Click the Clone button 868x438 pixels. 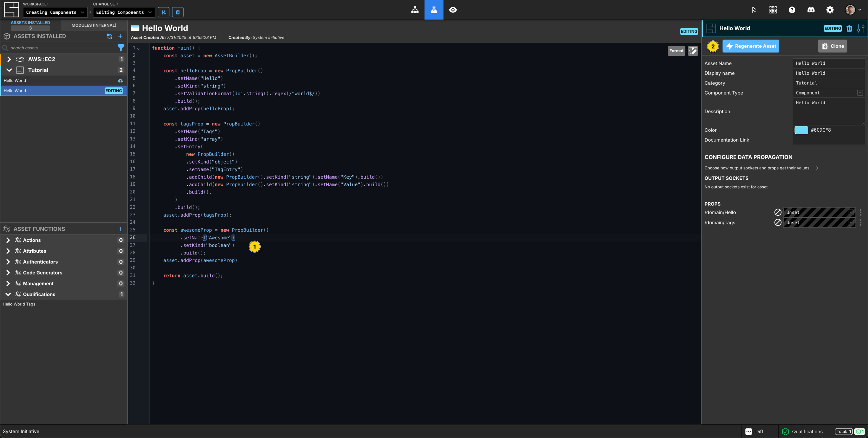[833, 46]
